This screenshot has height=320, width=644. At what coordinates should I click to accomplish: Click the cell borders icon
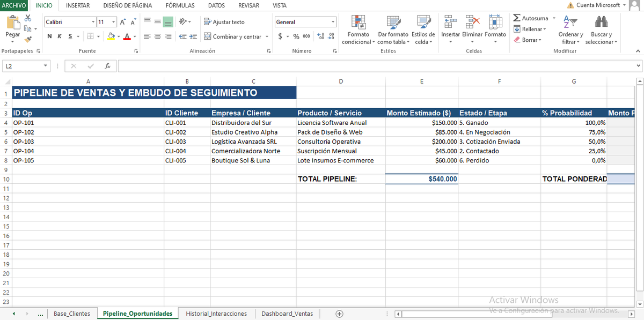tap(91, 36)
